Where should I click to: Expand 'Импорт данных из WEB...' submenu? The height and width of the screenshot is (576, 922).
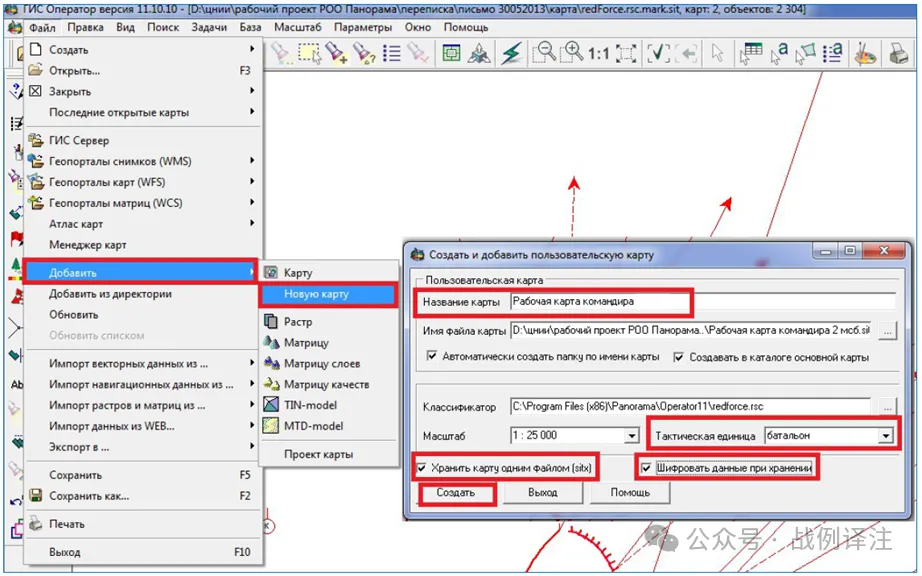tap(143, 426)
